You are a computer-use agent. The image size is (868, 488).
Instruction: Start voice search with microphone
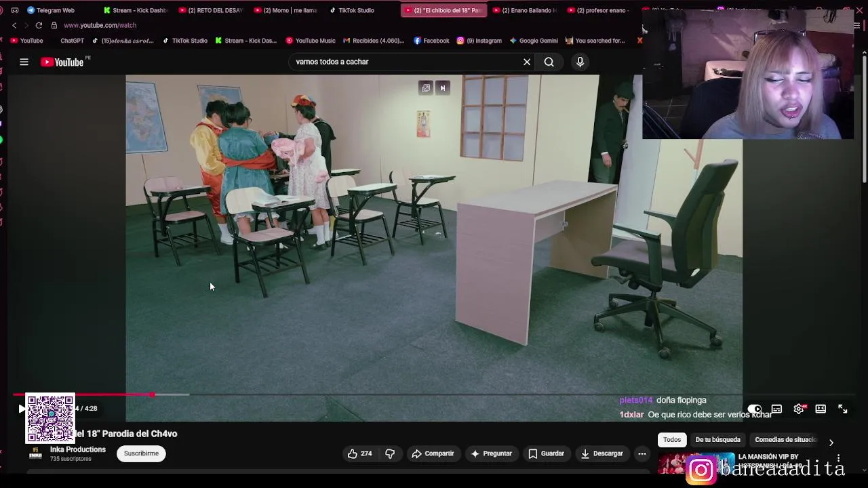tap(580, 62)
